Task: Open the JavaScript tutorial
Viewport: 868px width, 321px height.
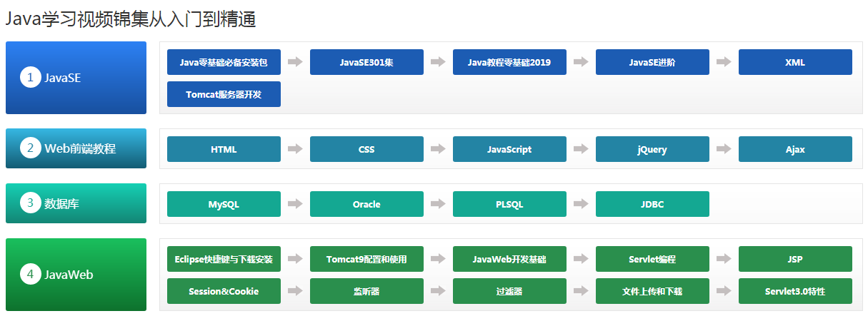Action: (x=509, y=149)
